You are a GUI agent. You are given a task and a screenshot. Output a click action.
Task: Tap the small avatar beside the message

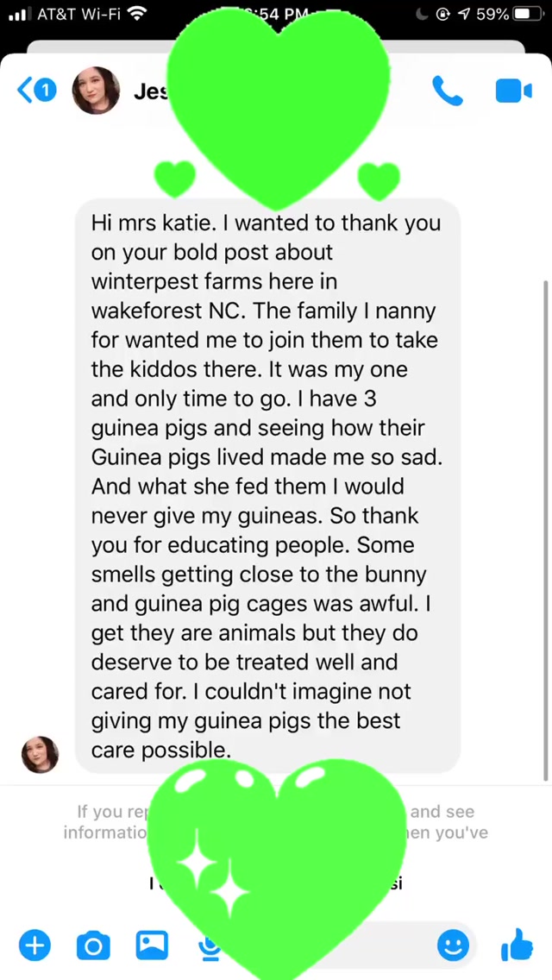point(40,754)
